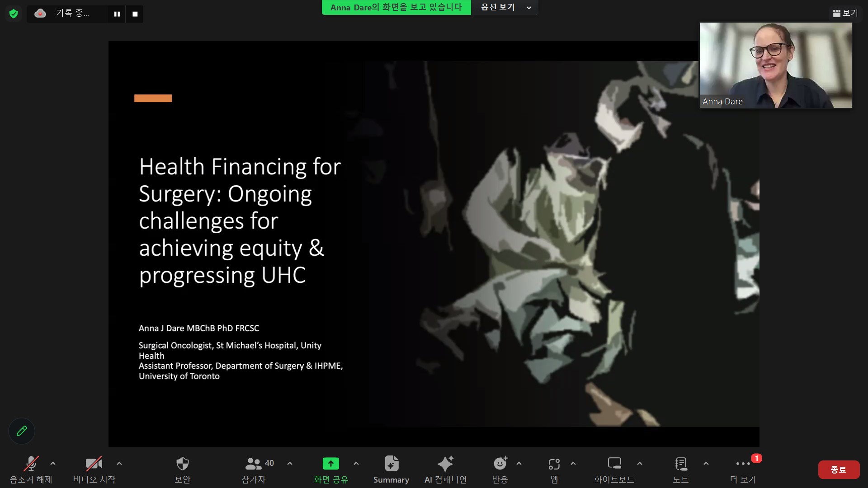This screenshot has height=488, width=868.
Task: Open the 보안 security shield menu
Action: tap(182, 470)
